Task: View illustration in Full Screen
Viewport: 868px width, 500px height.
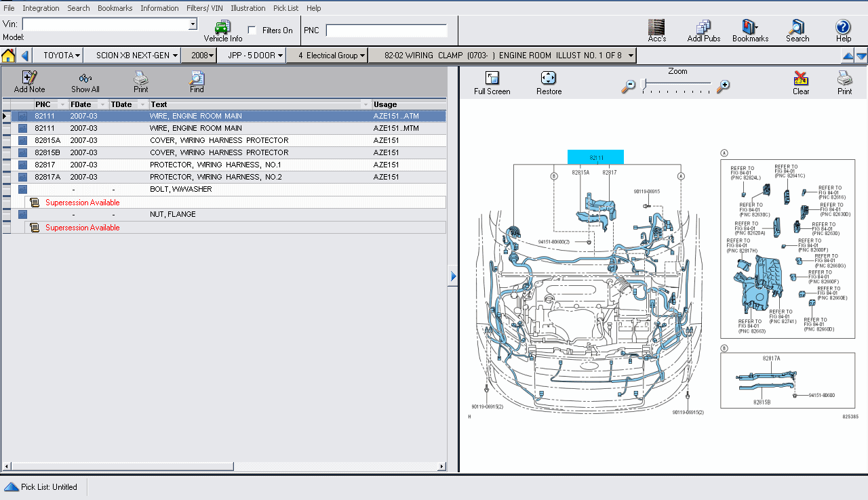Action: pos(492,79)
